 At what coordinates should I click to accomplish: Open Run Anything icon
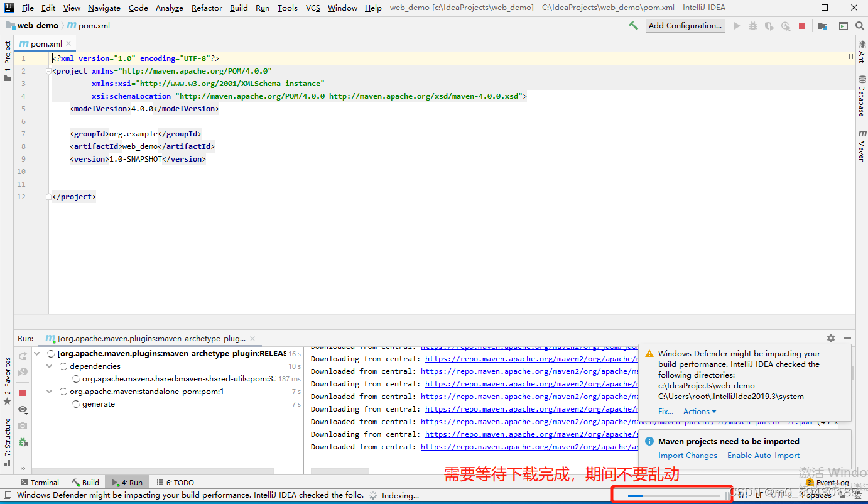coord(844,26)
